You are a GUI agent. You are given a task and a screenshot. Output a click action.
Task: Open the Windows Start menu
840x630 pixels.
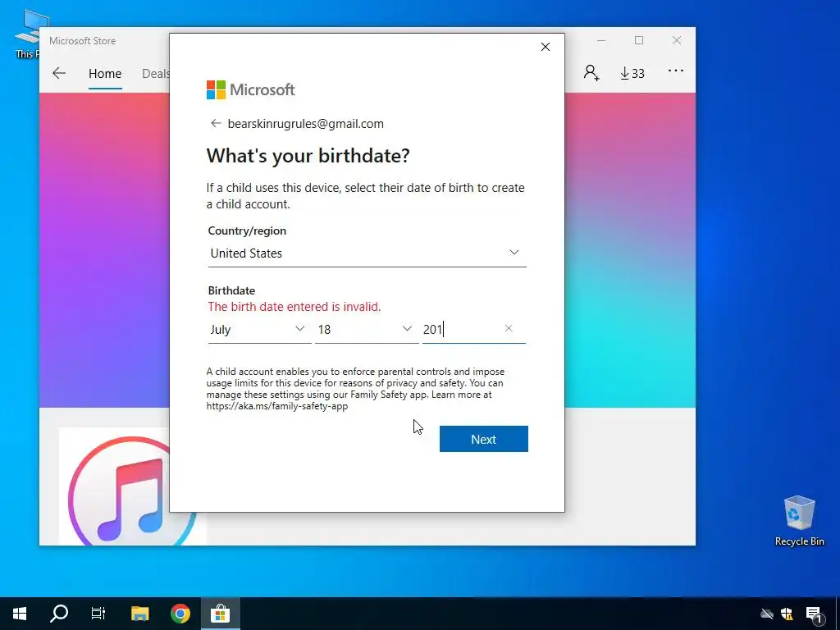click(x=20, y=614)
